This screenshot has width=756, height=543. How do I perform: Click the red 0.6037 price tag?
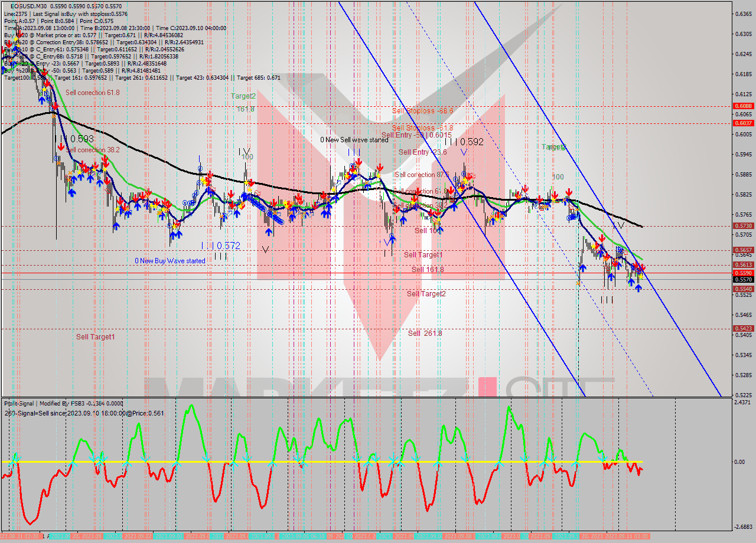[x=743, y=123]
